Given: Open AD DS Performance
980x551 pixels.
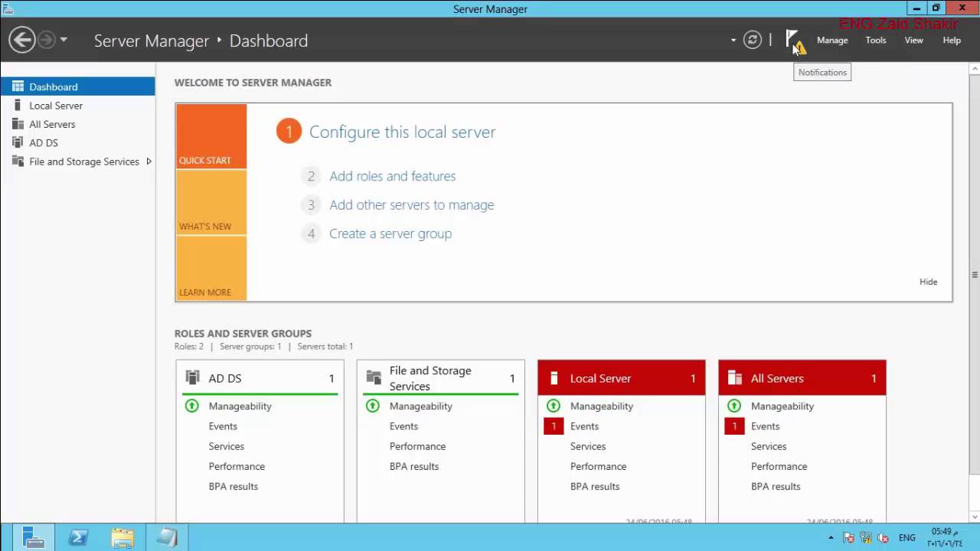Looking at the screenshot, I should tap(237, 466).
